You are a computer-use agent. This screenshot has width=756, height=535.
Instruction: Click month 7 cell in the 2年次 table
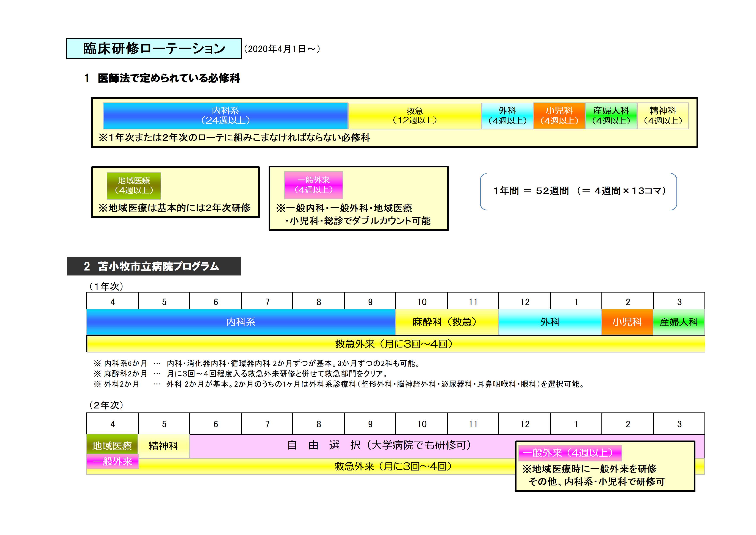(267, 424)
